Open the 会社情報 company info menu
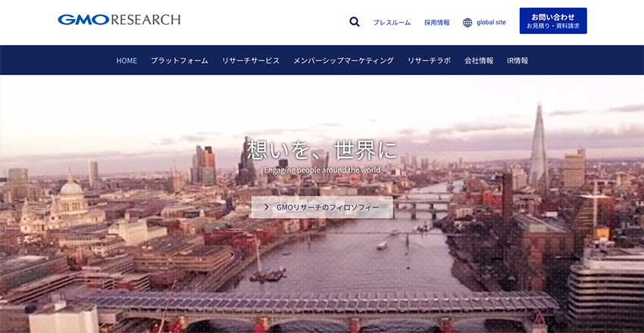This screenshot has width=644, height=333. point(479,61)
